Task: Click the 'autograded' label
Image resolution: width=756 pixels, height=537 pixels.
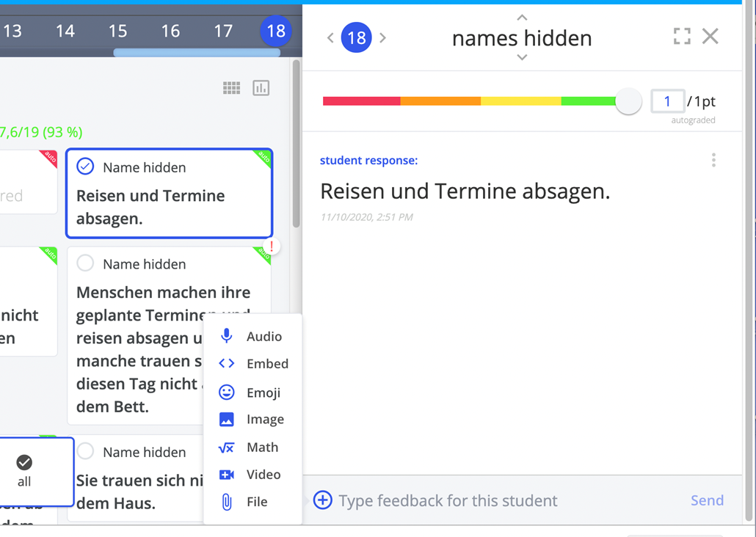Action: pos(693,120)
